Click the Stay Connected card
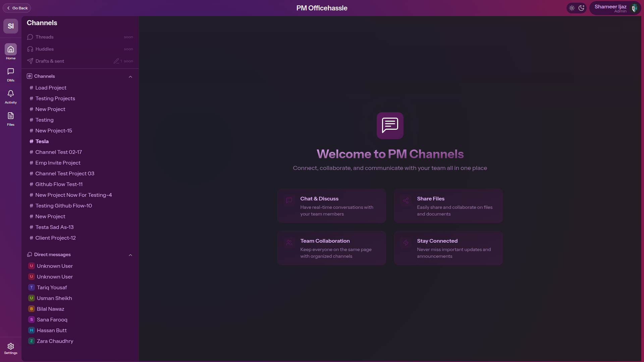The height and width of the screenshot is (362, 644). [448, 248]
